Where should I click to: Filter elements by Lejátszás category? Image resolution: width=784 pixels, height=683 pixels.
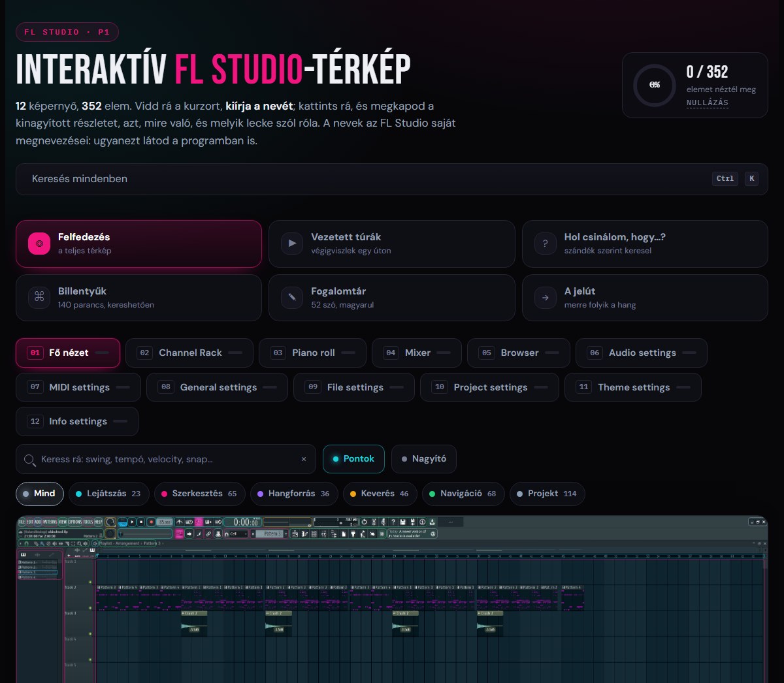109,494
